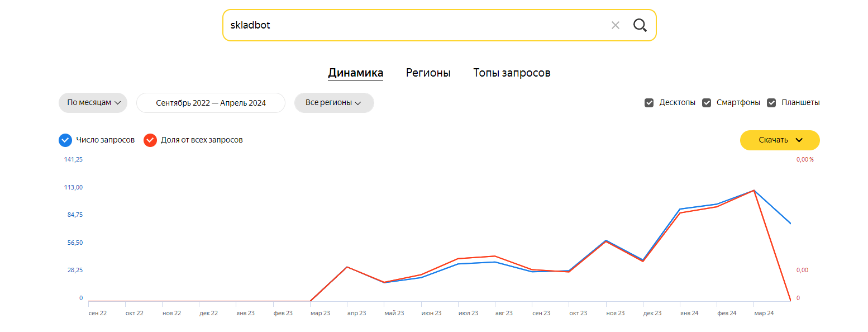This screenshot has width=868, height=332.
Task: Open the Скачать download dropdown
Action: pyautogui.click(x=780, y=140)
